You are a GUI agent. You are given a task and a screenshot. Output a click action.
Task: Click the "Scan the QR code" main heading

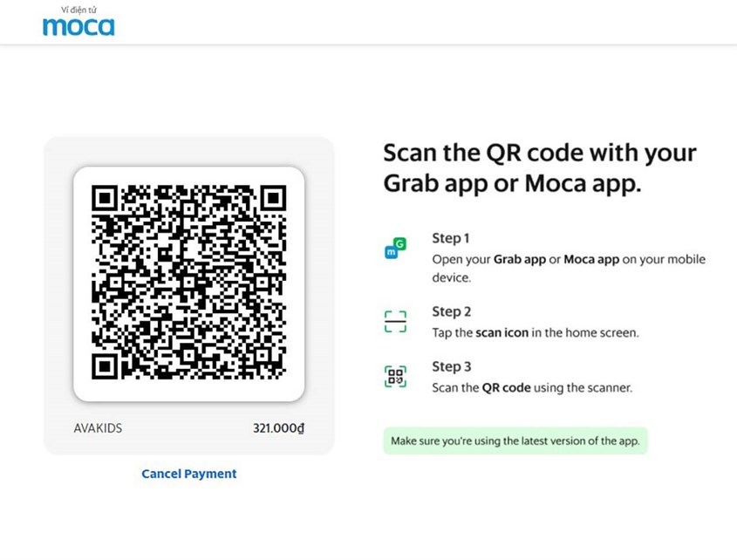pyautogui.click(x=540, y=168)
